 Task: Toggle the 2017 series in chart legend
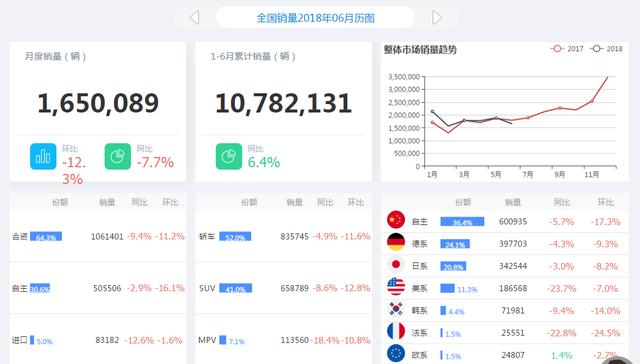(567, 49)
